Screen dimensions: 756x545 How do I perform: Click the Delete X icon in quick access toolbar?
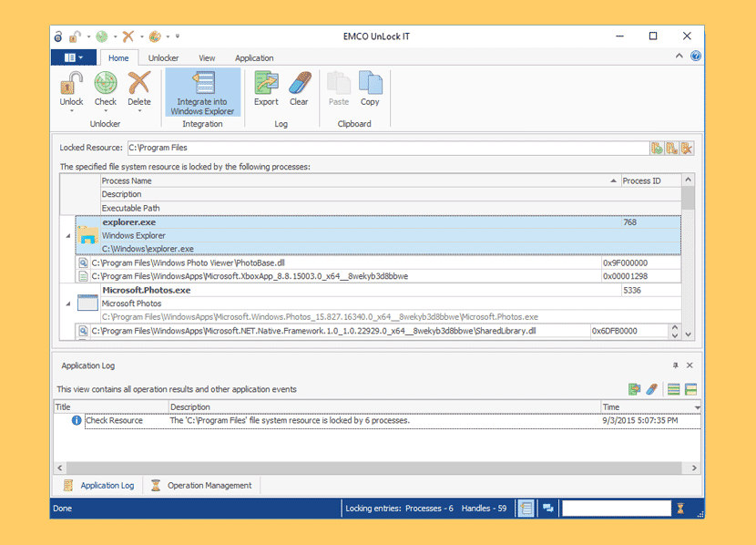pos(128,36)
